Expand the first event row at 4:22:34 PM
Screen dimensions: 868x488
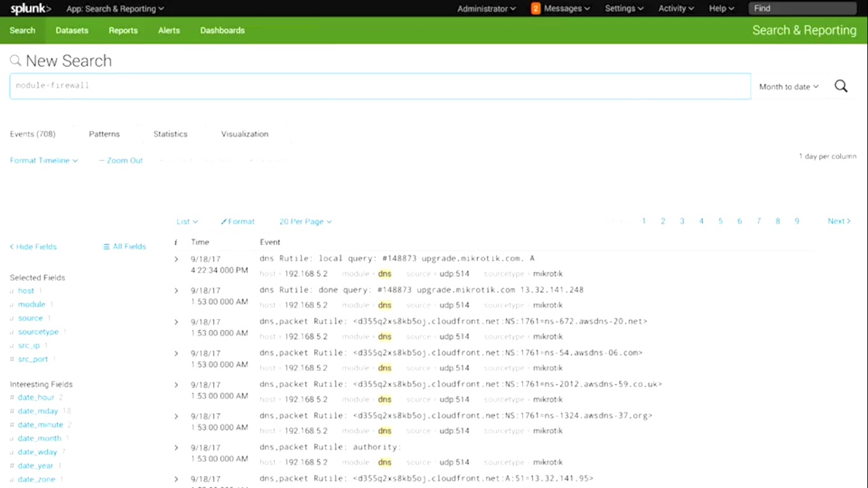click(177, 259)
